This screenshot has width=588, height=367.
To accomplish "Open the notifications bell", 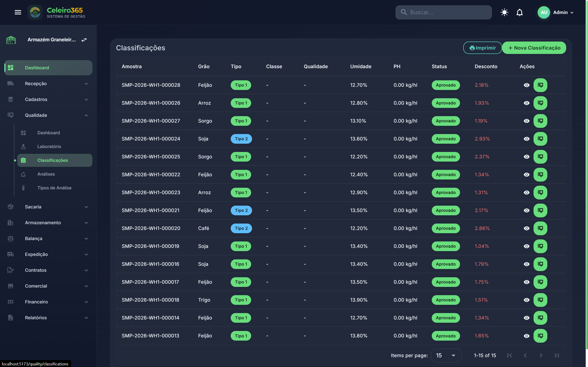I will point(520,12).
